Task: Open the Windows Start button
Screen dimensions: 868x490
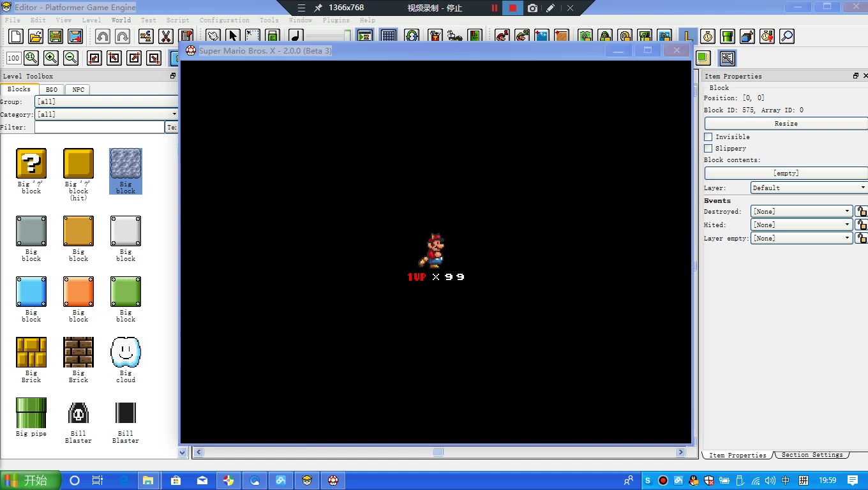Action: coord(31,480)
